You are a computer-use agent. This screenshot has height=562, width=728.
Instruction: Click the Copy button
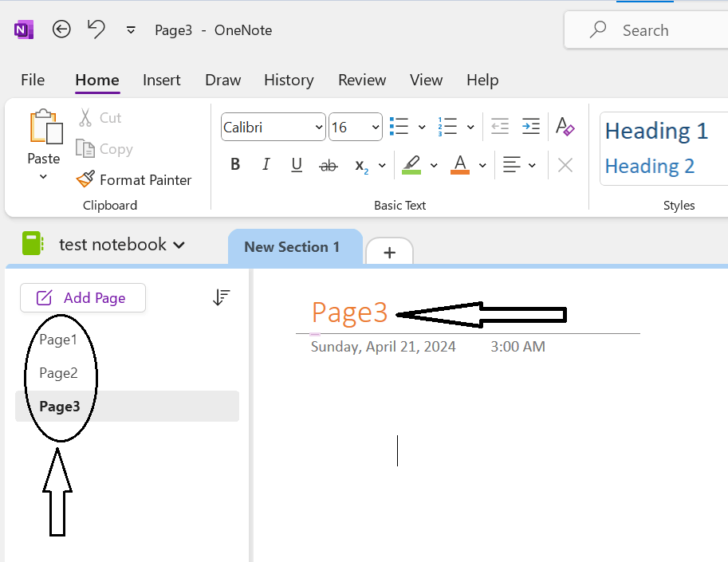pyautogui.click(x=104, y=148)
